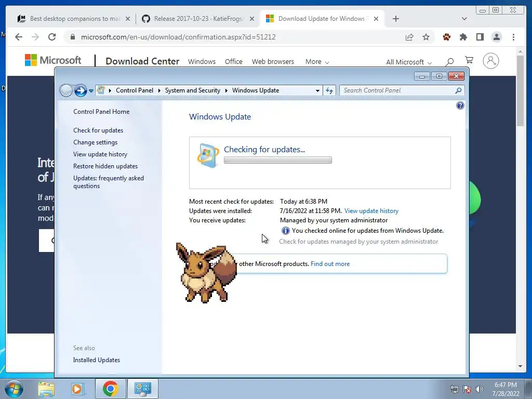This screenshot has width=532, height=399.
Task: Close the Best desktop companions tab
Action: [128, 19]
